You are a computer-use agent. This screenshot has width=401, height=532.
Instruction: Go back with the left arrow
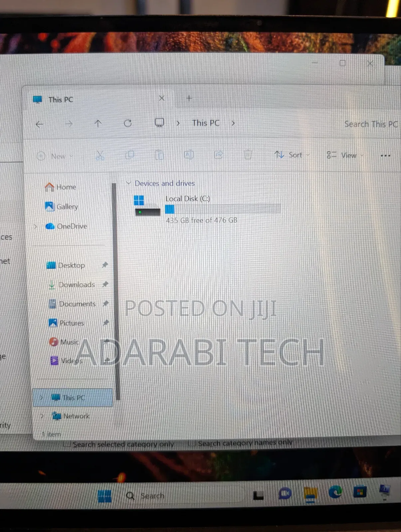coord(40,124)
